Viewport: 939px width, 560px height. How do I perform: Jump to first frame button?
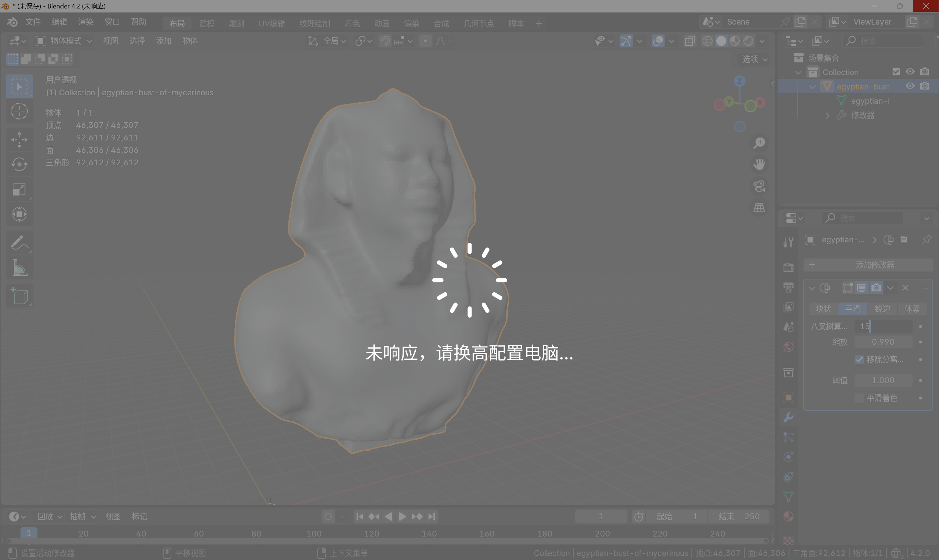point(360,516)
